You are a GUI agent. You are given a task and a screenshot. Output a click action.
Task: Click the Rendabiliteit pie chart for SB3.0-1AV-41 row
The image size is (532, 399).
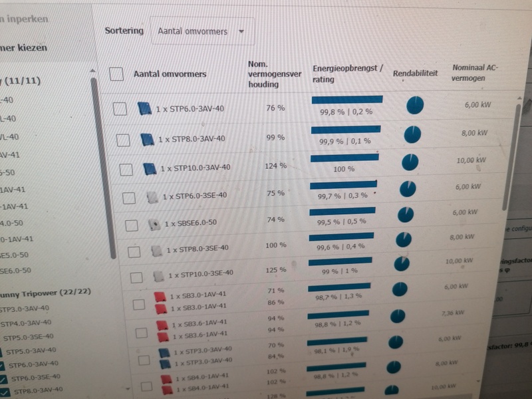click(x=400, y=289)
